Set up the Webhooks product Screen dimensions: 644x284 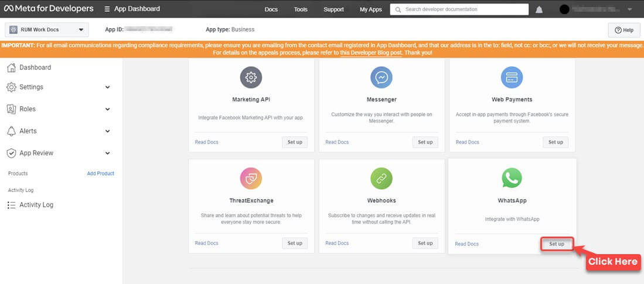tap(425, 243)
